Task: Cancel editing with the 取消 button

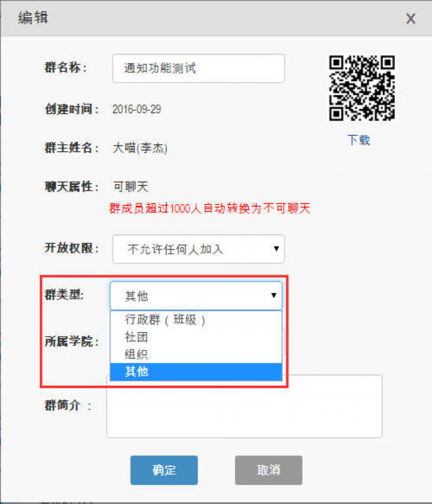Action: pos(268,470)
